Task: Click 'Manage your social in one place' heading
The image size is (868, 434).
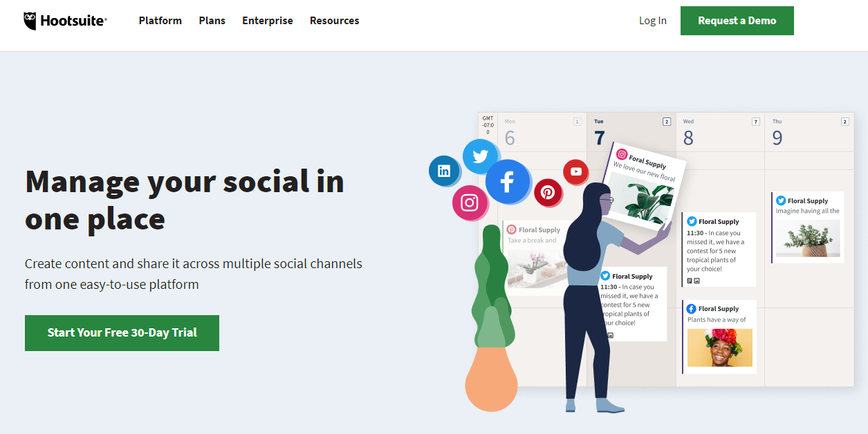Action: 185,200
